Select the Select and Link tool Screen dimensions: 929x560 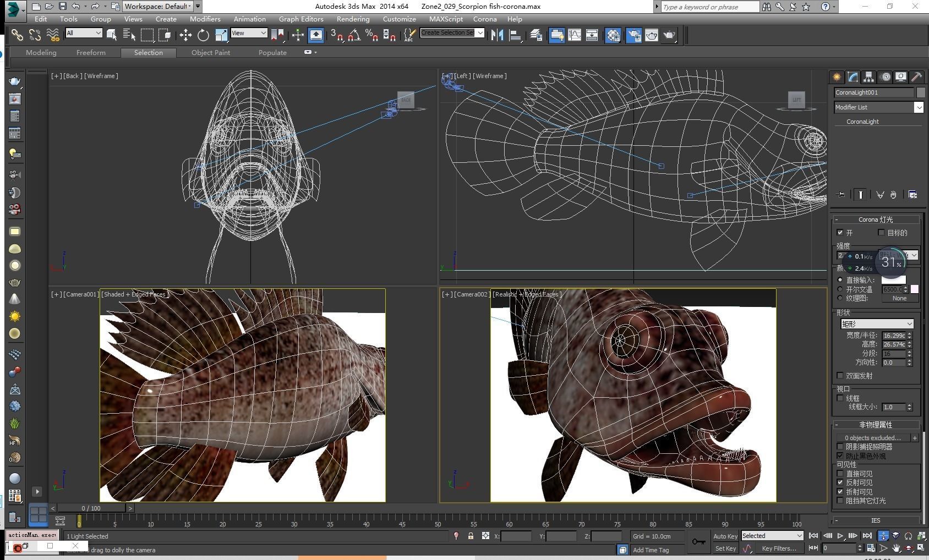tap(17, 35)
